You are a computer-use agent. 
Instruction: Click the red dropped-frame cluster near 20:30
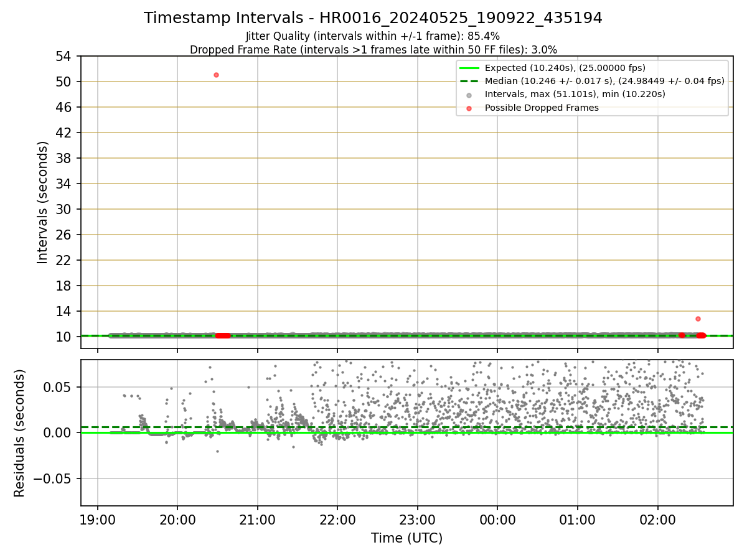coord(223,335)
